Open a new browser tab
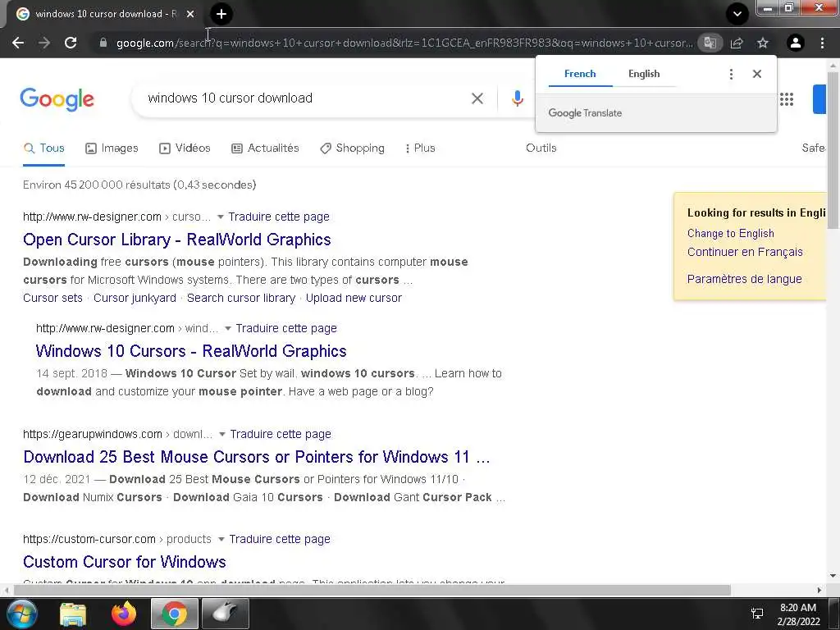The width and height of the screenshot is (840, 630). [221, 15]
